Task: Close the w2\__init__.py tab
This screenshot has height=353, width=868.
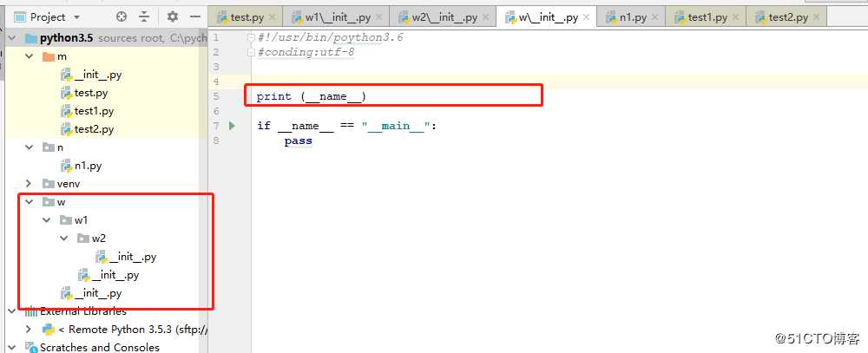Action: [485, 17]
